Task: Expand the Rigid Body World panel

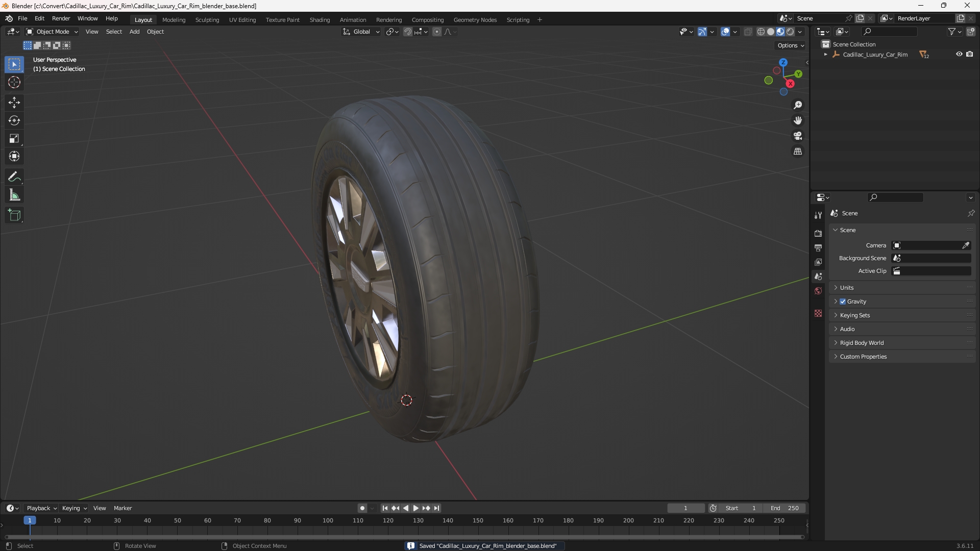Action: 902,343
